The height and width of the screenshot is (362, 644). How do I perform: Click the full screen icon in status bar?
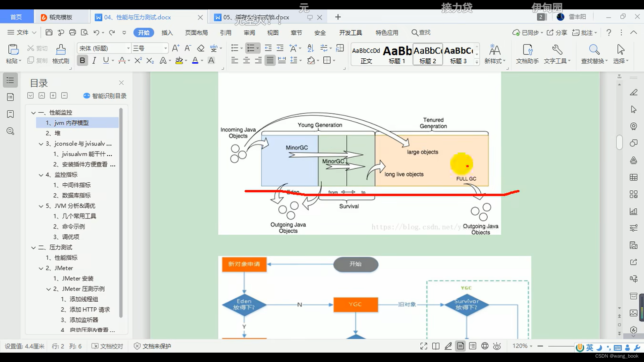tap(424, 346)
